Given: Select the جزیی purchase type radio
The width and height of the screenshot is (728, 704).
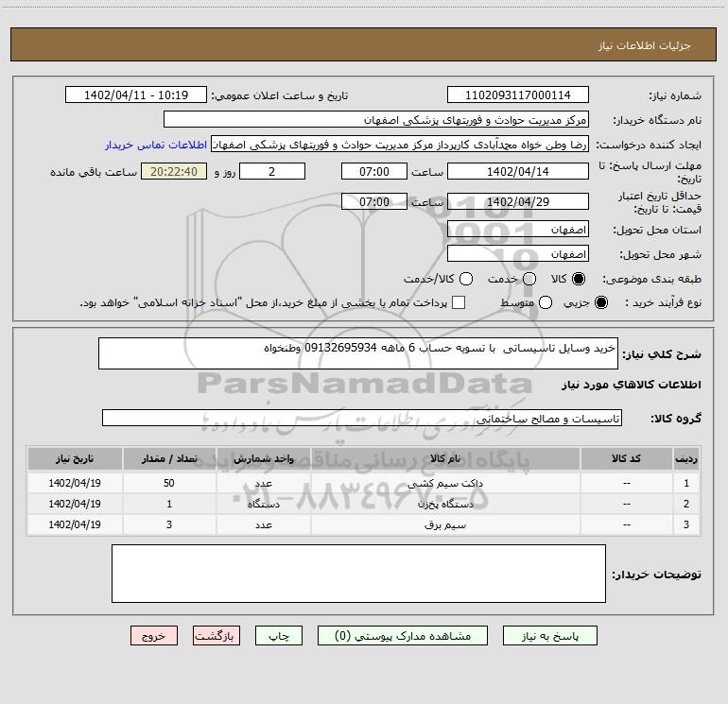Looking at the screenshot, I should tap(600, 302).
